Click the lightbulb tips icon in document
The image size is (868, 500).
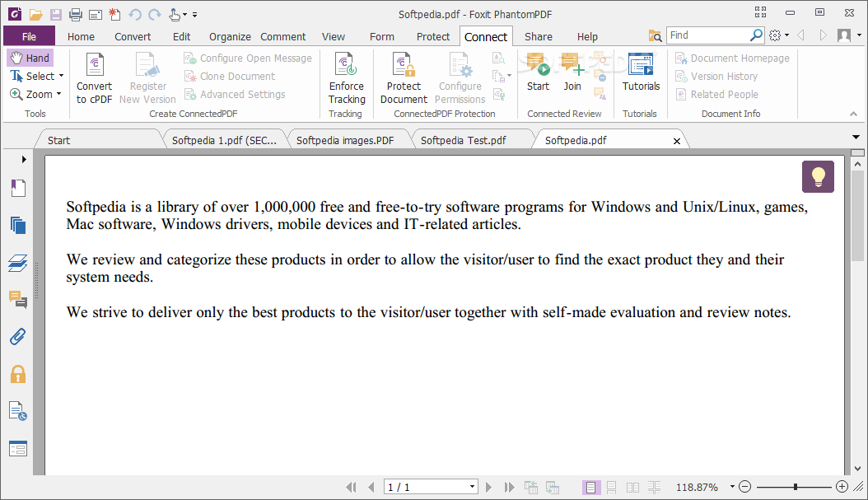tap(818, 176)
